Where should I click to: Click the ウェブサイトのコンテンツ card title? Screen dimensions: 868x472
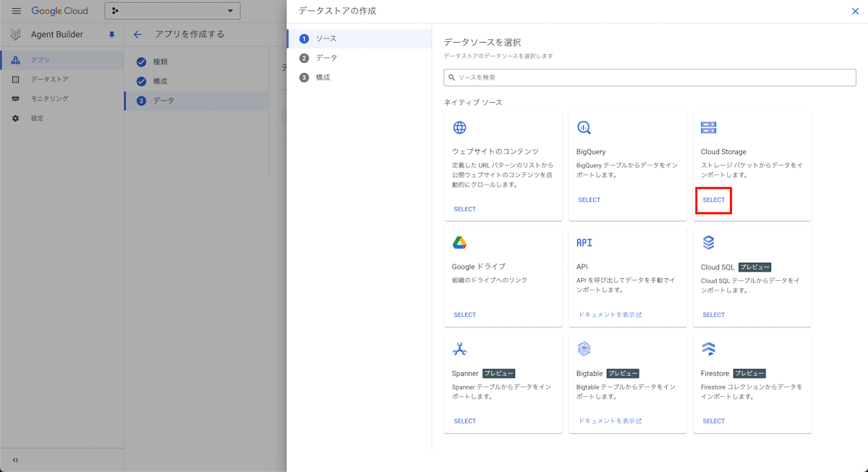(495, 152)
